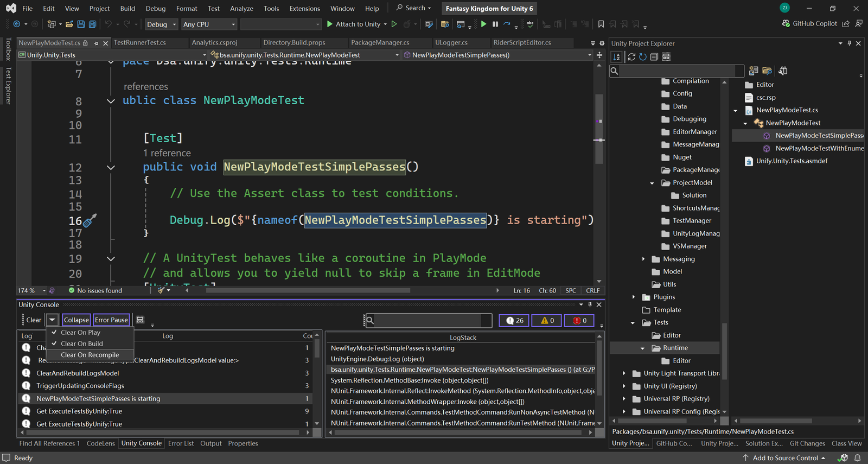Open the Analyze menu
The height and width of the screenshot is (464, 868).
click(x=241, y=8)
